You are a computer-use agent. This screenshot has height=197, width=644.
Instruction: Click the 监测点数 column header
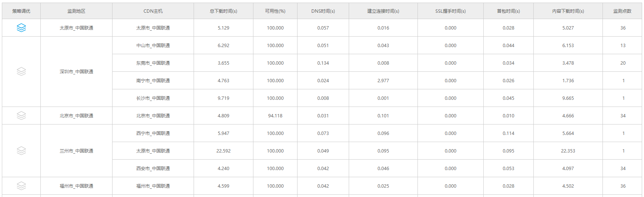(x=622, y=11)
